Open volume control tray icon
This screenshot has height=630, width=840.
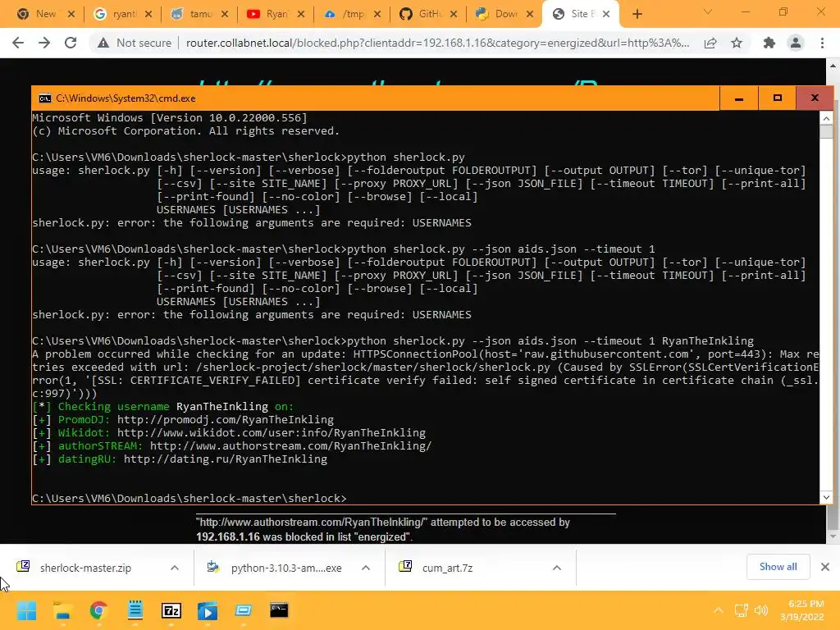click(x=760, y=610)
